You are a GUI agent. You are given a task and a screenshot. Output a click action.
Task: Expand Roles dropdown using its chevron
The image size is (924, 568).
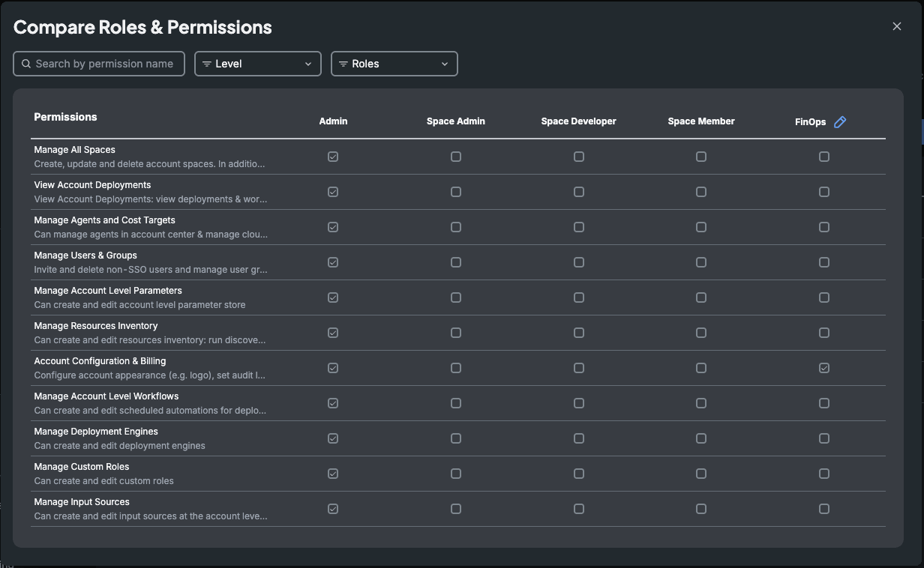click(x=445, y=64)
